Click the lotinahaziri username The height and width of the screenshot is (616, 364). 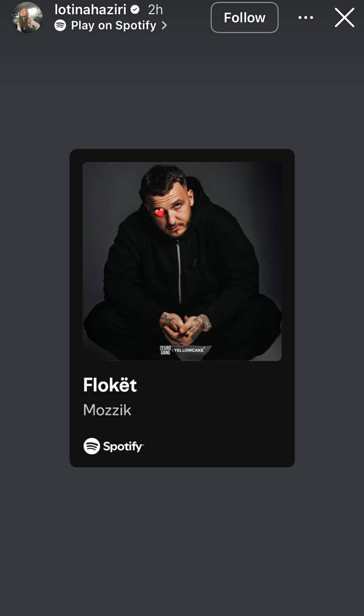[x=90, y=10]
